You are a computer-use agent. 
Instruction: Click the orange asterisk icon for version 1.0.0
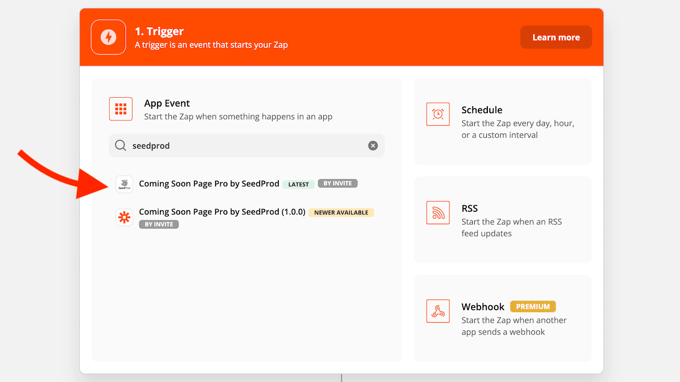124,217
